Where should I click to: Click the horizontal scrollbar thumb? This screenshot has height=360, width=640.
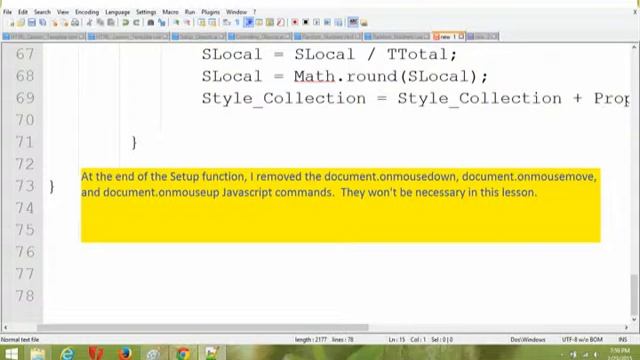pyautogui.click(x=202, y=327)
